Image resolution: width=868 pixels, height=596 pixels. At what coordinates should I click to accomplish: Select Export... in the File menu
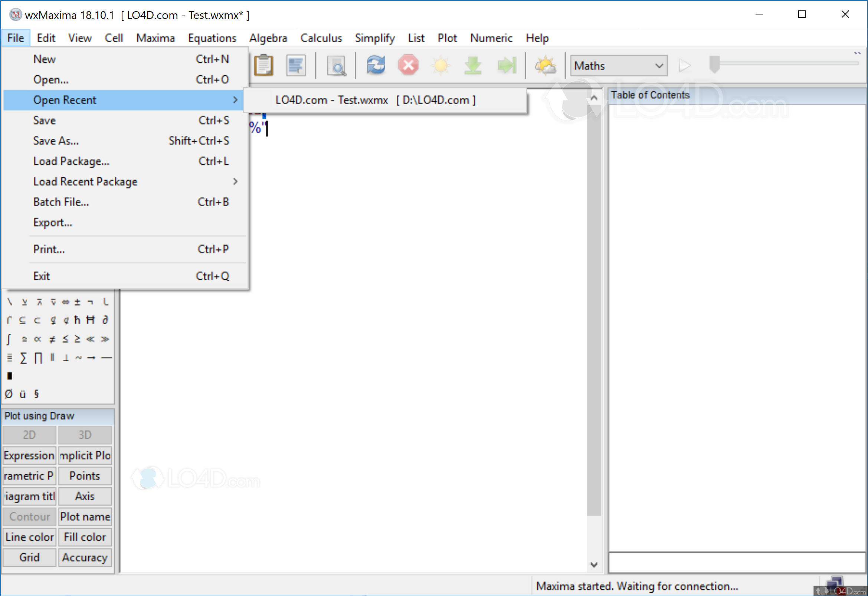click(53, 223)
